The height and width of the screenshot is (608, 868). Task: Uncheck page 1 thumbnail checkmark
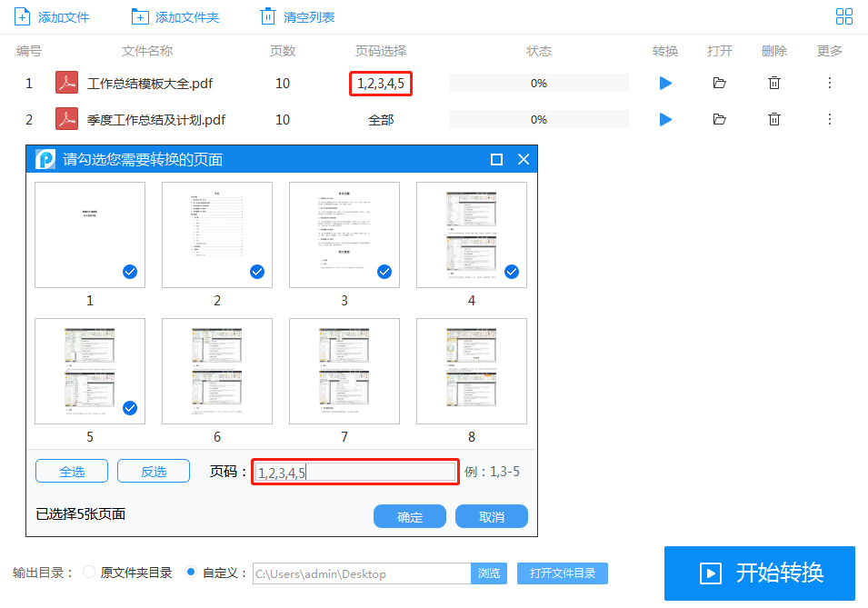coord(130,272)
